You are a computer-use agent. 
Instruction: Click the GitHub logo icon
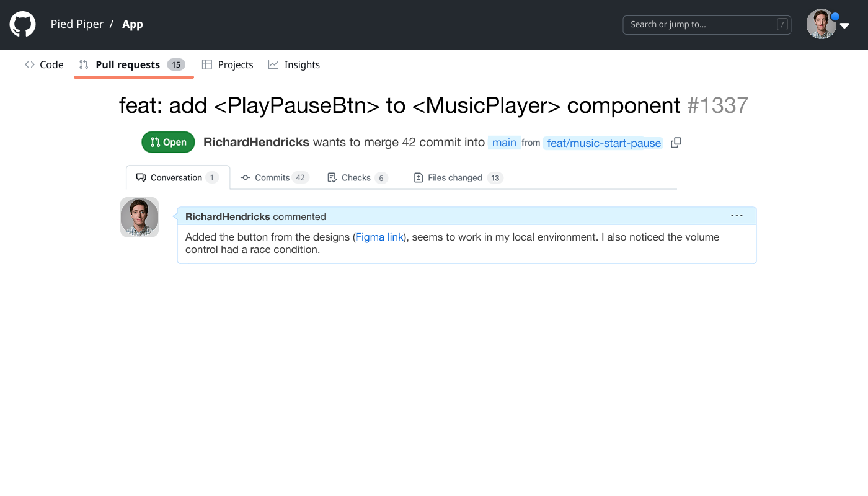tap(22, 24)
